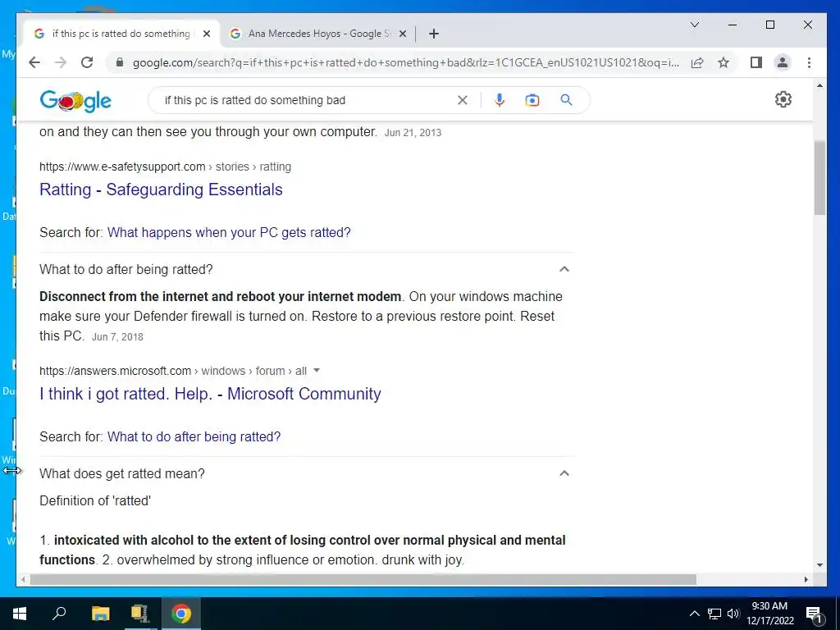The height and width of the screenshot is (630, 840).
Task: Show hidden system tray icons
Action: [694, 614]
